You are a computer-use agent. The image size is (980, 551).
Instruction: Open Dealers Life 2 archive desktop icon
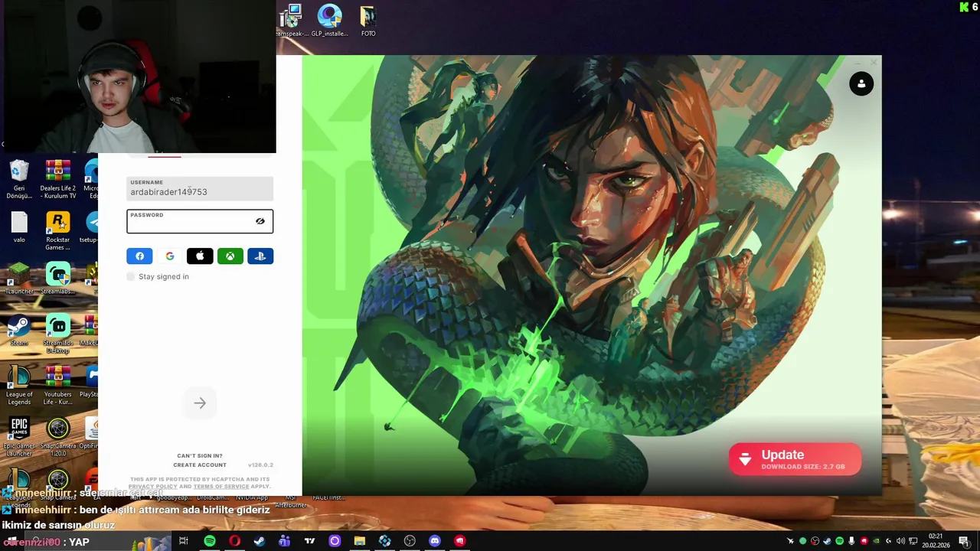(x=58, y=180)
